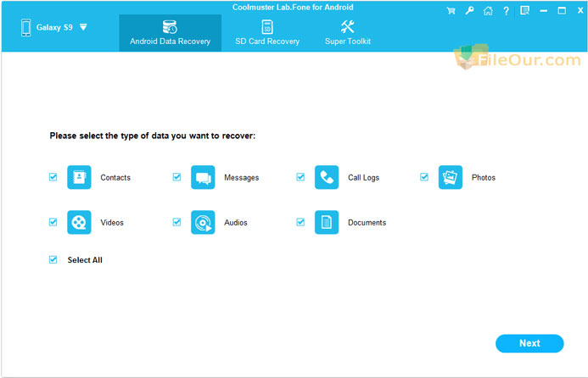Click the Videos film reel icon
Image resolution: width=588 pixels, height=378 pixels.
79,222
